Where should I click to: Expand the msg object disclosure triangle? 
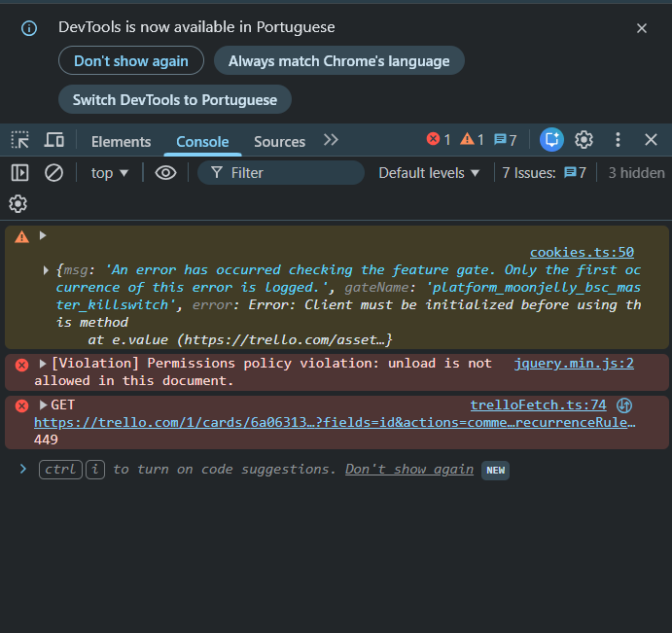point(46,270)
